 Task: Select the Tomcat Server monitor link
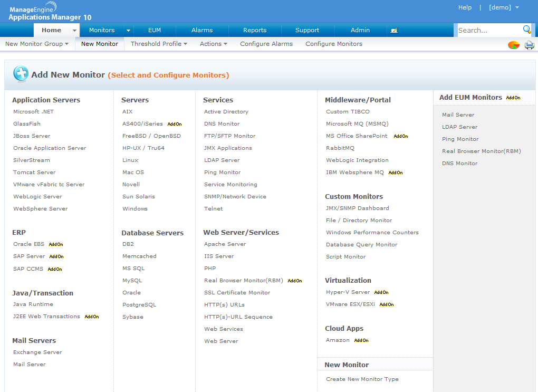[x=34, y=173]
